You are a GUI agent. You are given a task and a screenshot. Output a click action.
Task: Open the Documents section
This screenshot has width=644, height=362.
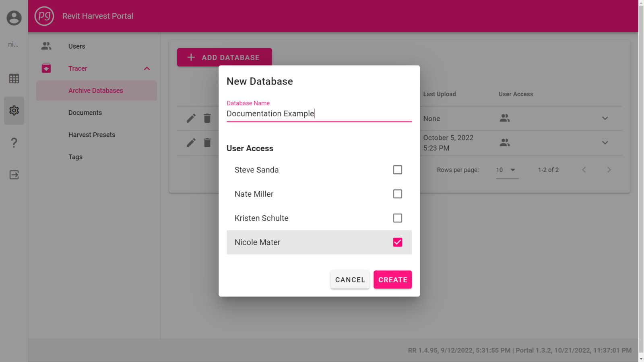(85, 113)
